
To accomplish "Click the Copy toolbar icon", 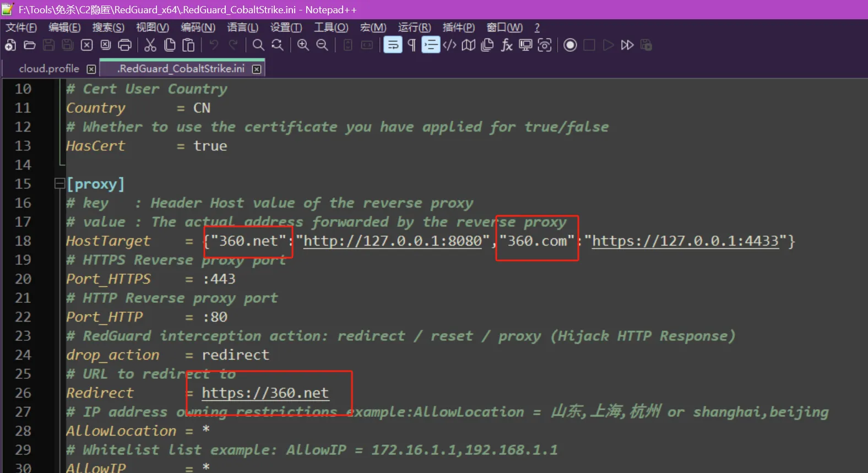I will pyautogui.click(x=170, y=45).
